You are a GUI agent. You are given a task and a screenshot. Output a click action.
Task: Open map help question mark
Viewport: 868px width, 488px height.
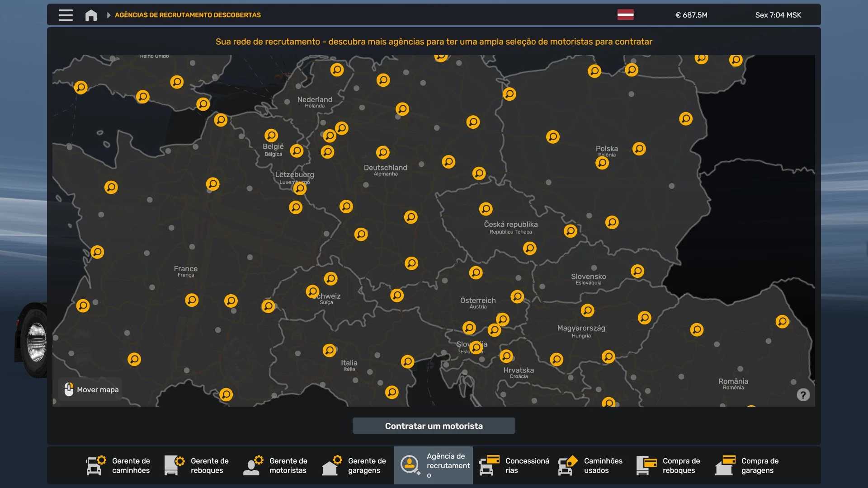pos(803,395)
